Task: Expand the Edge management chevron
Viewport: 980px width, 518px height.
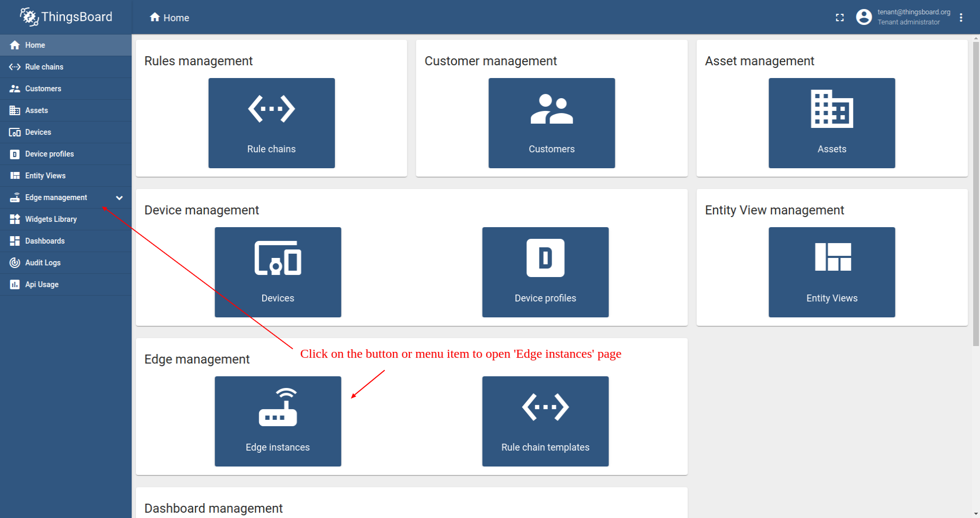Action: click(119, 198)
